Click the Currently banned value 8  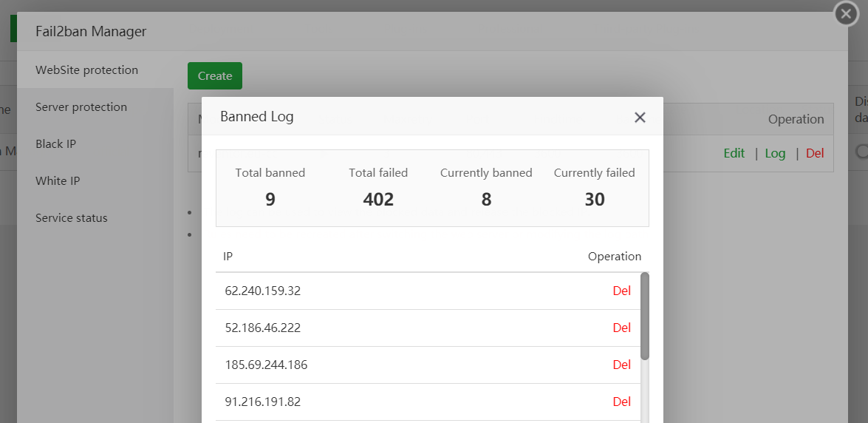point(486,200)
